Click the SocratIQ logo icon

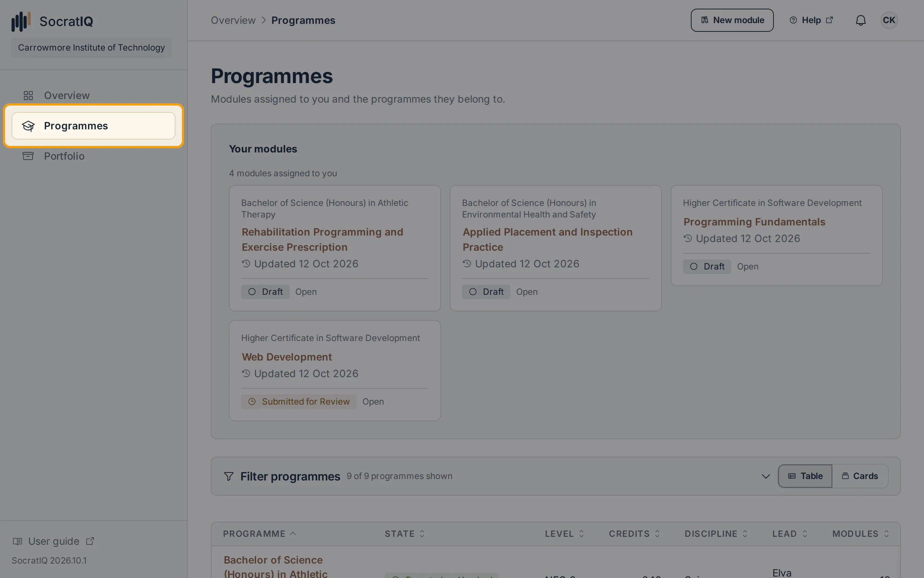[21, 21]
